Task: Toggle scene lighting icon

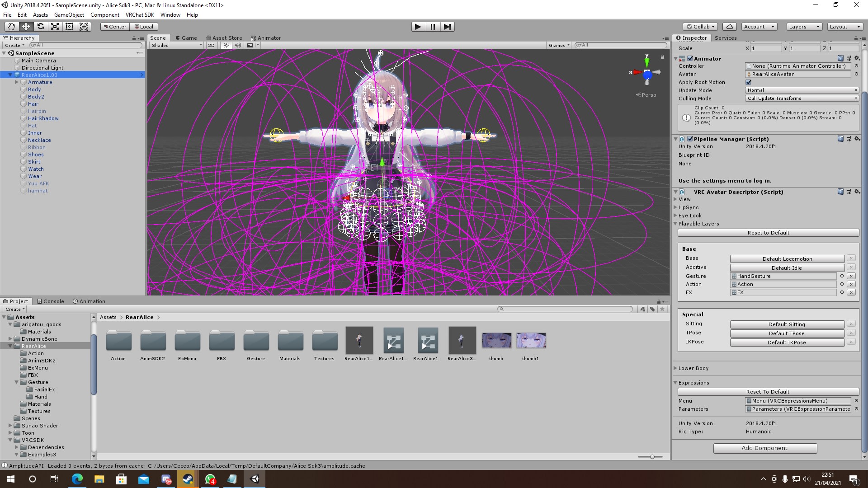Action: click(x=226, y=45)
